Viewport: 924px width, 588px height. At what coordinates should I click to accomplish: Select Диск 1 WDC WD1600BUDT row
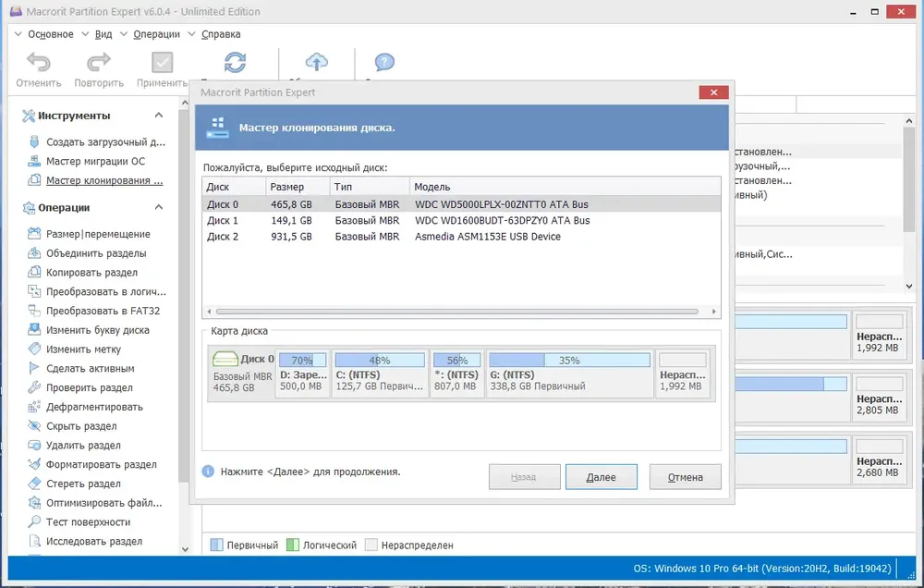pyautogui.click(x=461, y=220)
